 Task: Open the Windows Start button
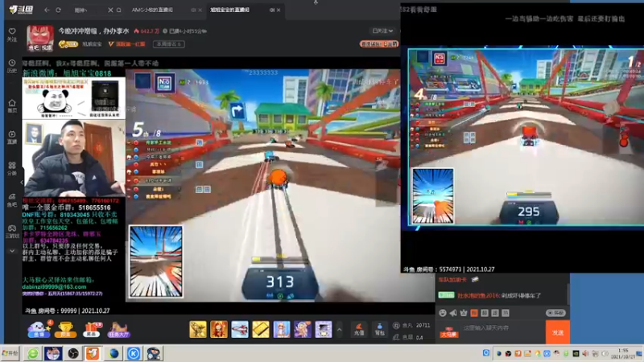pos(10,353)
